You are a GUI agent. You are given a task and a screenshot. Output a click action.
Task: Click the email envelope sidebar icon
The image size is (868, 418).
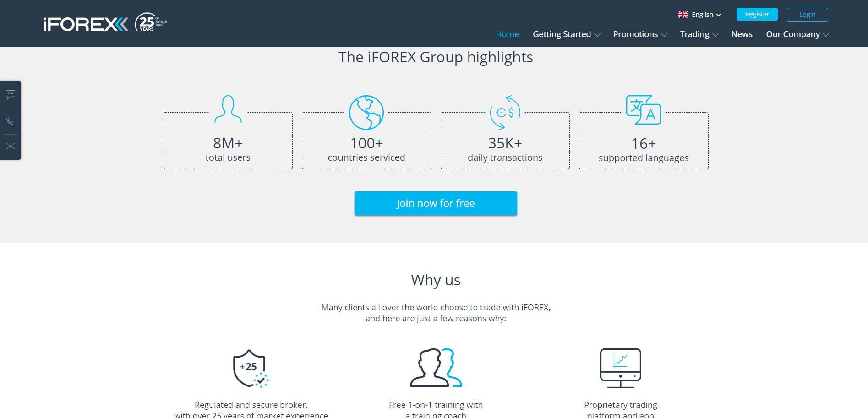[11, 146]
